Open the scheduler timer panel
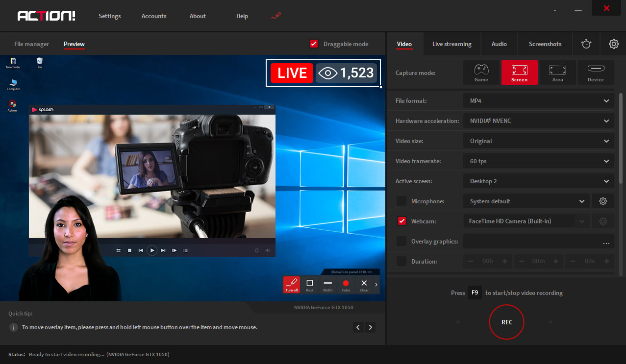Image resolution: width=626 pixels, height=364 pixels. (586, 44)
